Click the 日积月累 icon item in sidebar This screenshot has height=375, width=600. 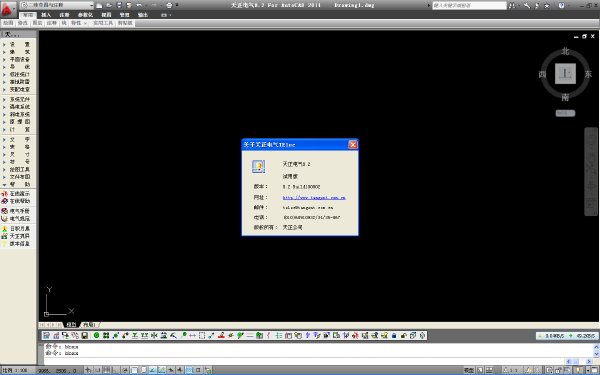(16, 229)
